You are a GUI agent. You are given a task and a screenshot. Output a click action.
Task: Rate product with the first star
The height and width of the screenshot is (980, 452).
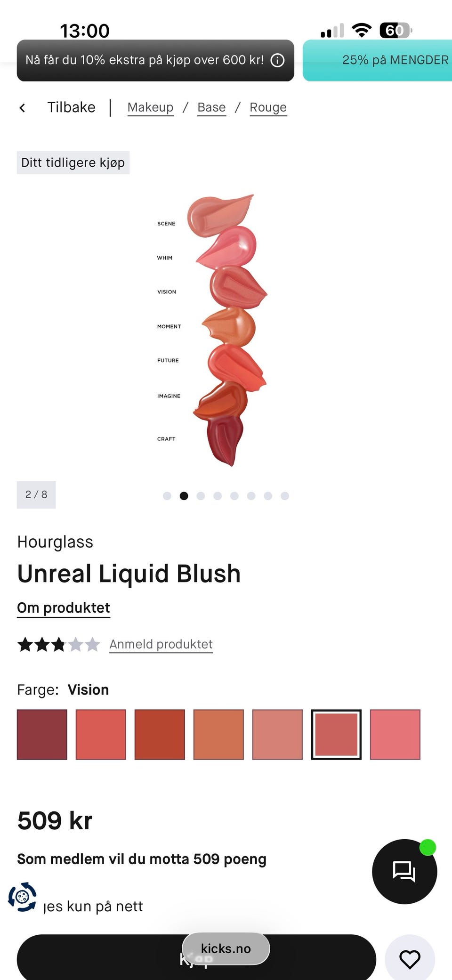pos(25,644)
